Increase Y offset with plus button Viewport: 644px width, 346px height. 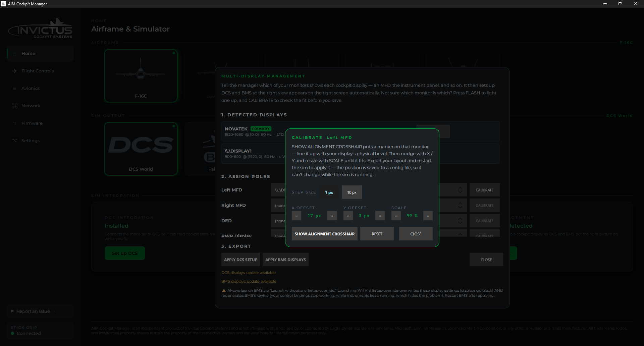(380, 216)
